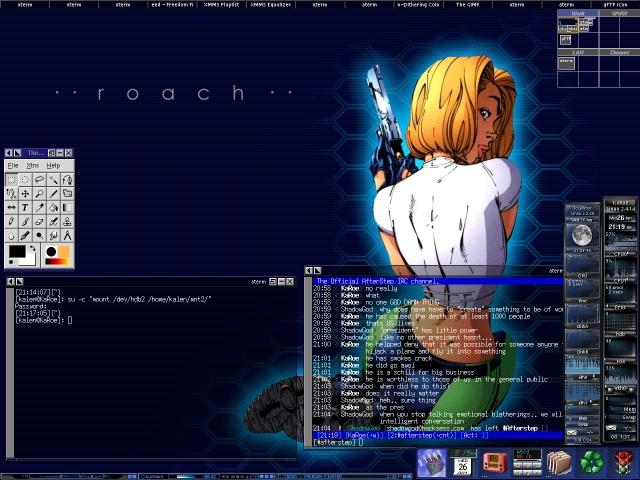This screenshot has width=640, height=480.
Task: Open the purple chip dock icon
Action: click(431, 462)
